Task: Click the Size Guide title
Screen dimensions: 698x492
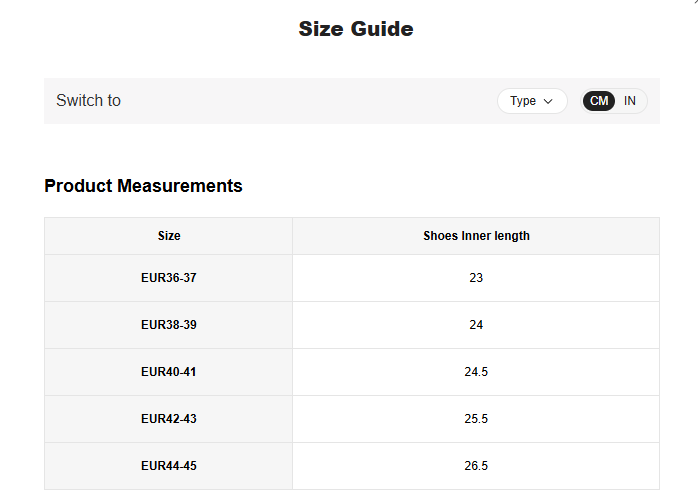Action: [355, 29]
